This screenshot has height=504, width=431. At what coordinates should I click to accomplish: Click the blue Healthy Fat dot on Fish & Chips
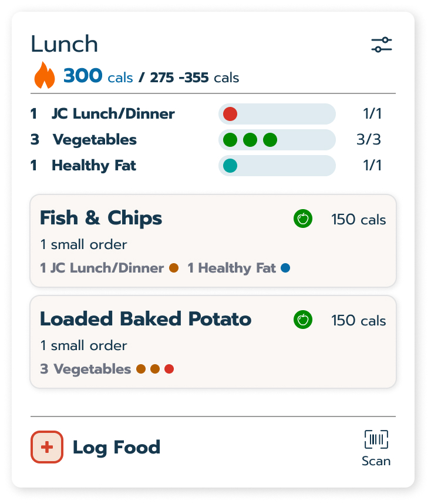[x=285, y=268]
